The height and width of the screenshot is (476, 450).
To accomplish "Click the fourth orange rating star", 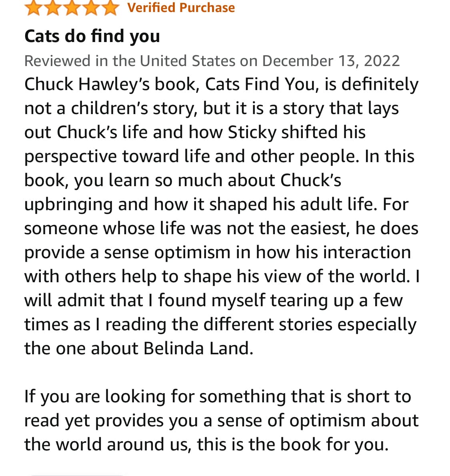I will tap(91, 7).
